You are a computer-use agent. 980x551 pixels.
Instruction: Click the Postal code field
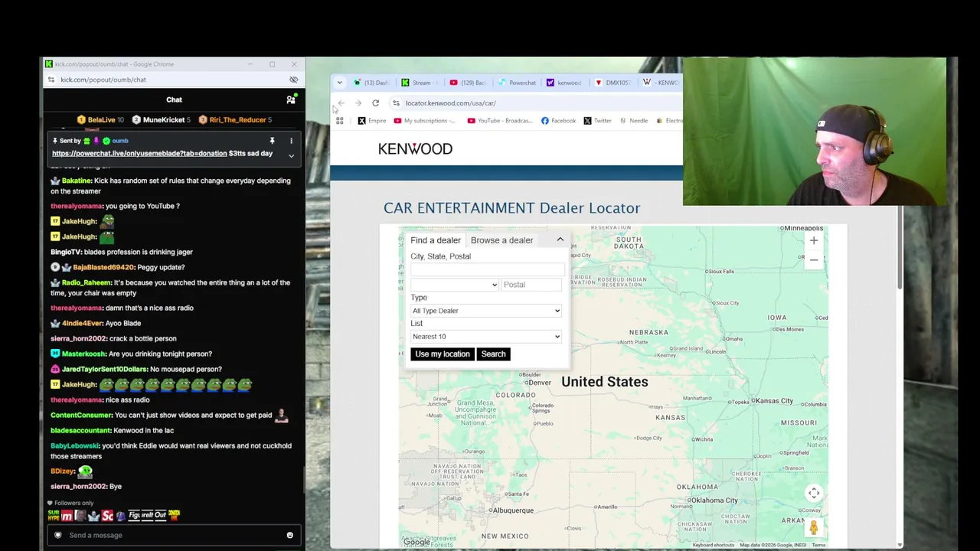point(531,285)
